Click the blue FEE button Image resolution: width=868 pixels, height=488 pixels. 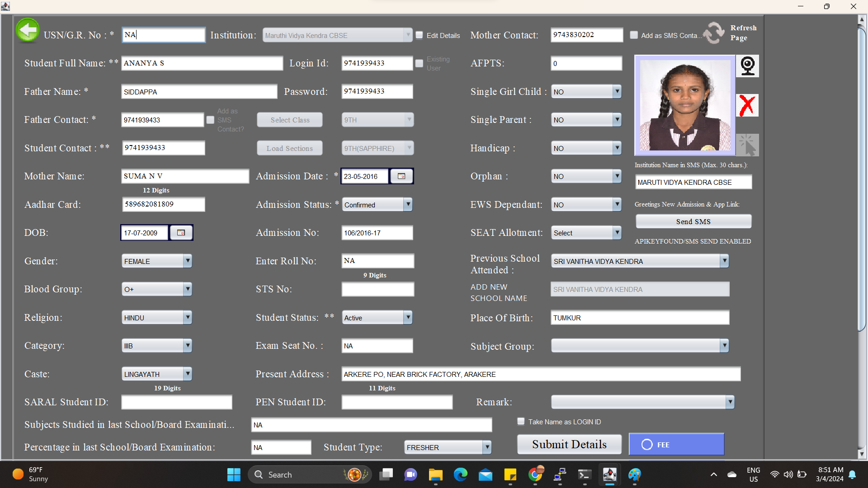point(676,445)
